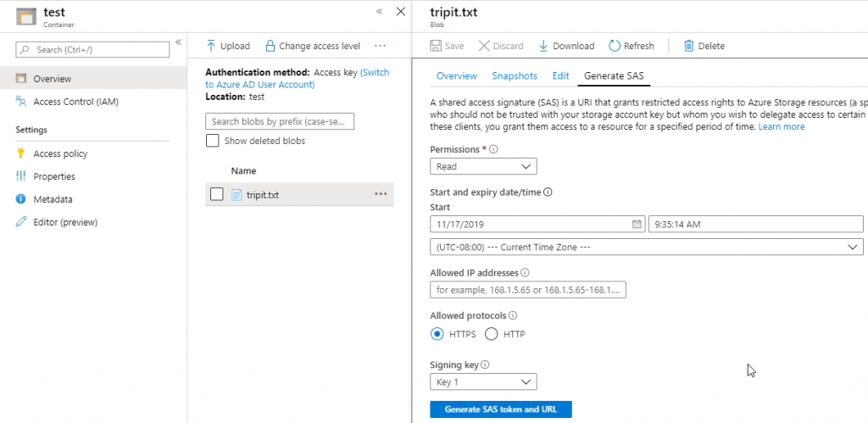
Task: Click the Upload arrow icon
Action: 210,46
